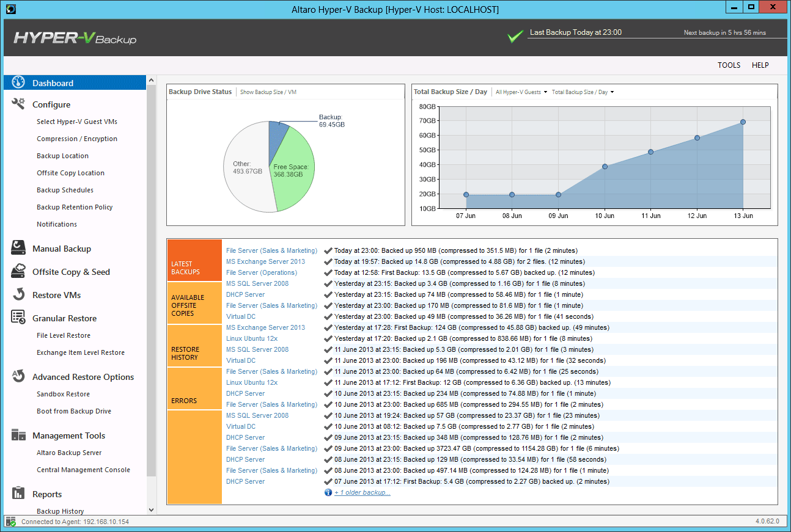Click File Server (Sales & Marketing) link for today 23:00
791x532 pixels.
pyautogui.click(x=271, y=250)
